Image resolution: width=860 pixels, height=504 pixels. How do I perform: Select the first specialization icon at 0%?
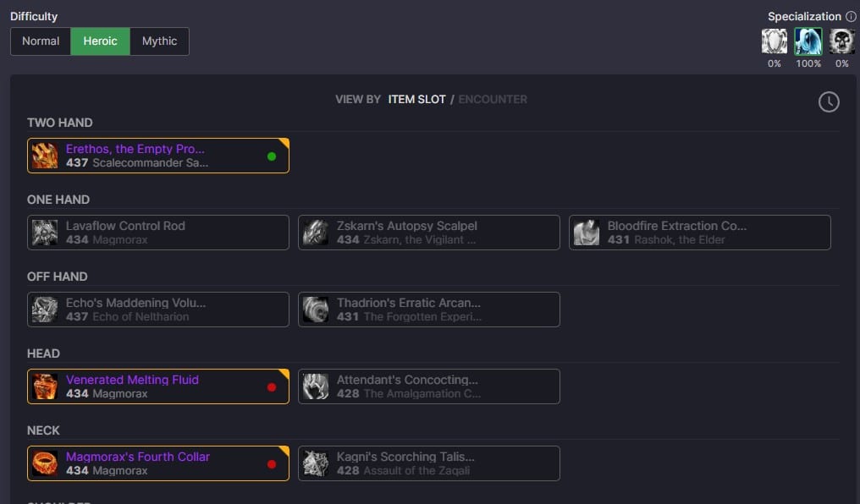(774, 41)
